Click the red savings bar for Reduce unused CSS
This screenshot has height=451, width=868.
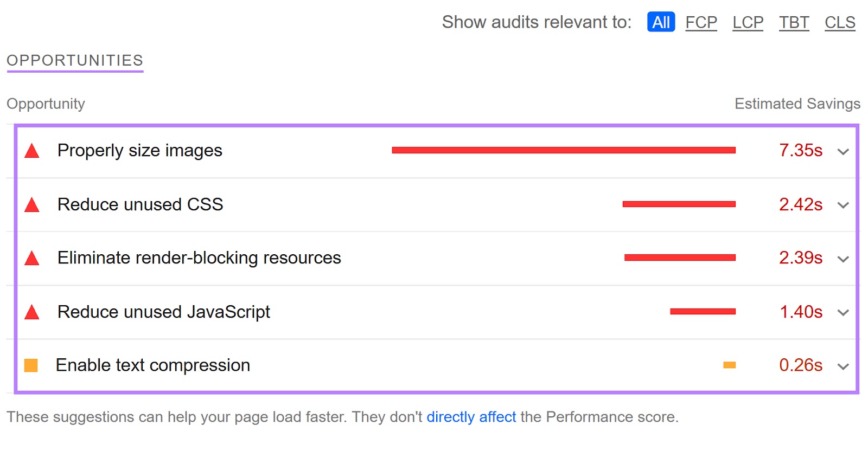click(x=678, y=204)
